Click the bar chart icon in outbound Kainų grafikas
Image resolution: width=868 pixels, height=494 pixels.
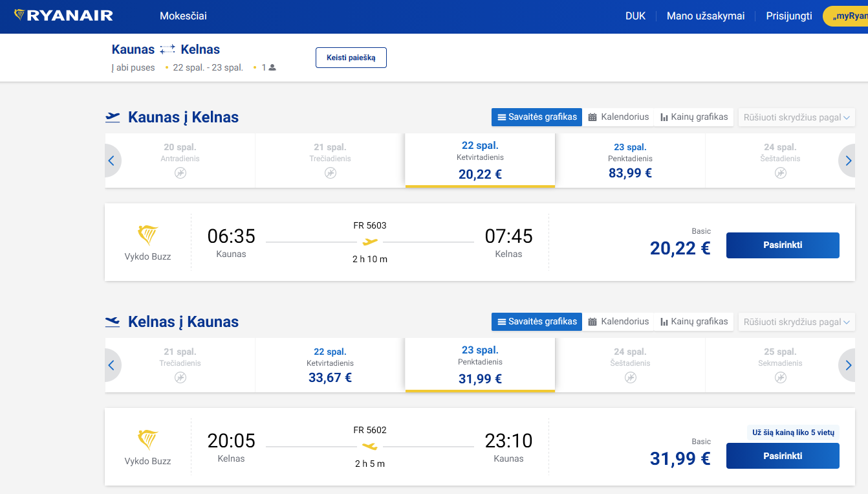(x=664, y=118)
